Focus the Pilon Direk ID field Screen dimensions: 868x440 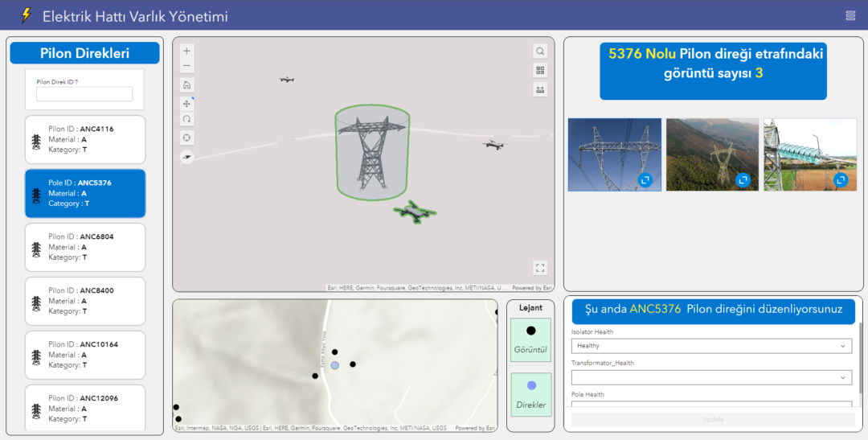tap(84, 93)
